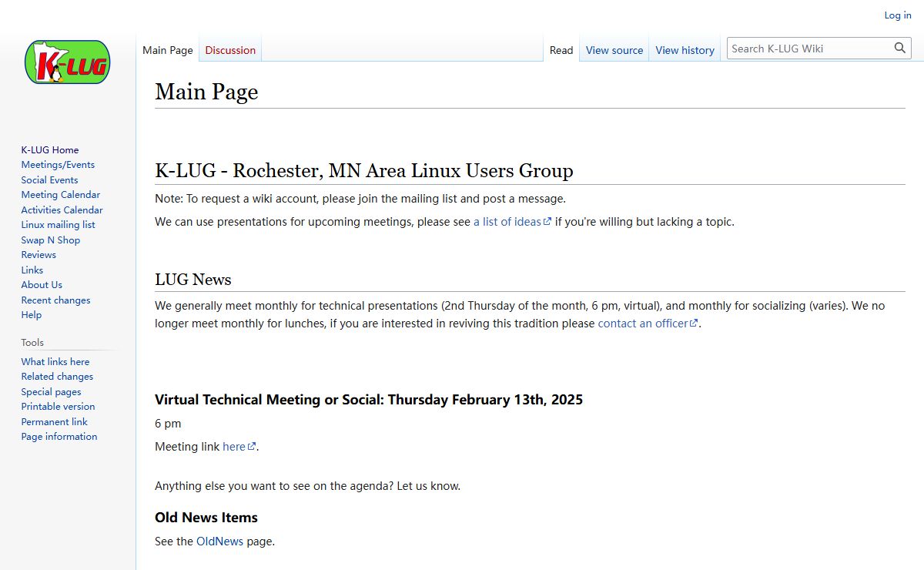Click the 'Tools' sidebar label

click(32, 343)
